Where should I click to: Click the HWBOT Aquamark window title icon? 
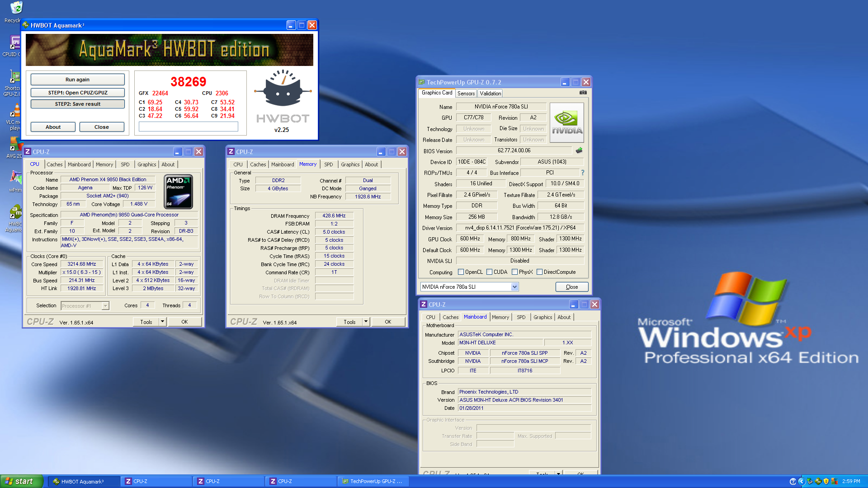pyautogui.click(x=26, y=25)
